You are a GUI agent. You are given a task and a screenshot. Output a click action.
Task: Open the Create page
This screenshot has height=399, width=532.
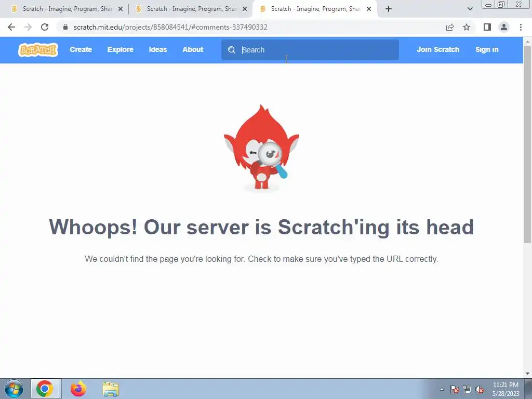point(81,49)
